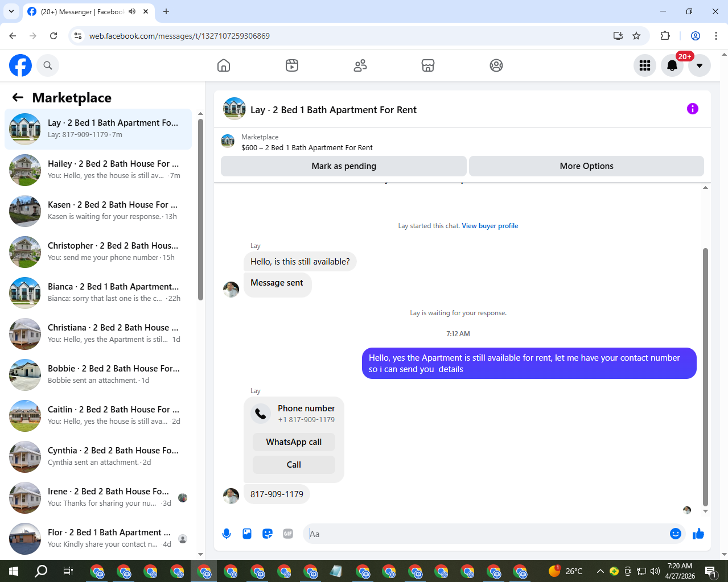Open the Irene conversation in the list
Image resolution: width=728 pixels, height=582 pixels.
pyautogui.click(x=98, y=498)
